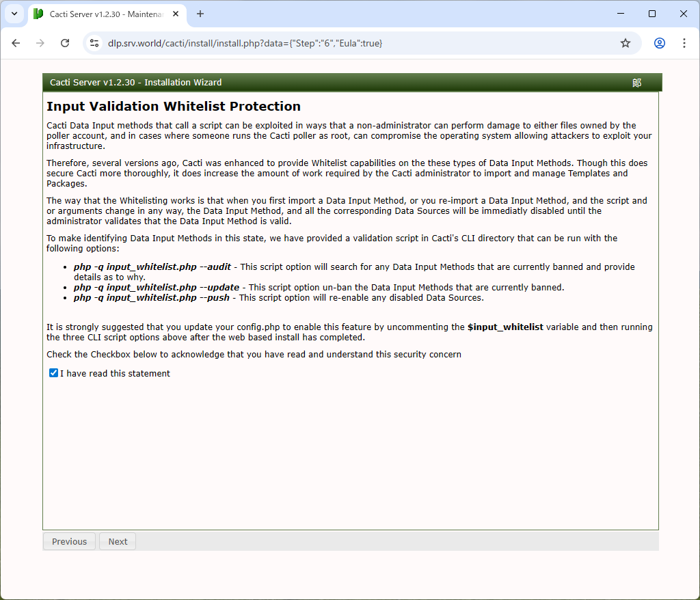The height and width of the screenshot is (600, 700).
Task: Maximize the browser window
Action: coord(652,14)
